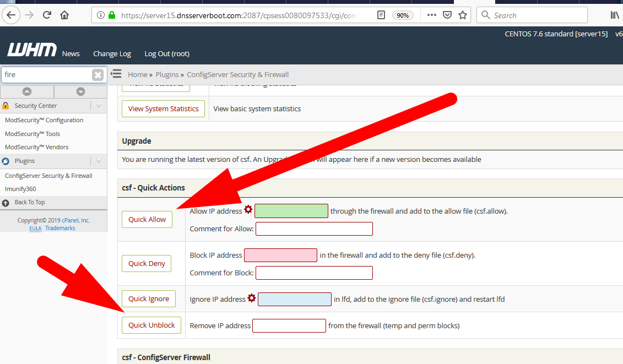Open ModSecurity Tools

32,134
